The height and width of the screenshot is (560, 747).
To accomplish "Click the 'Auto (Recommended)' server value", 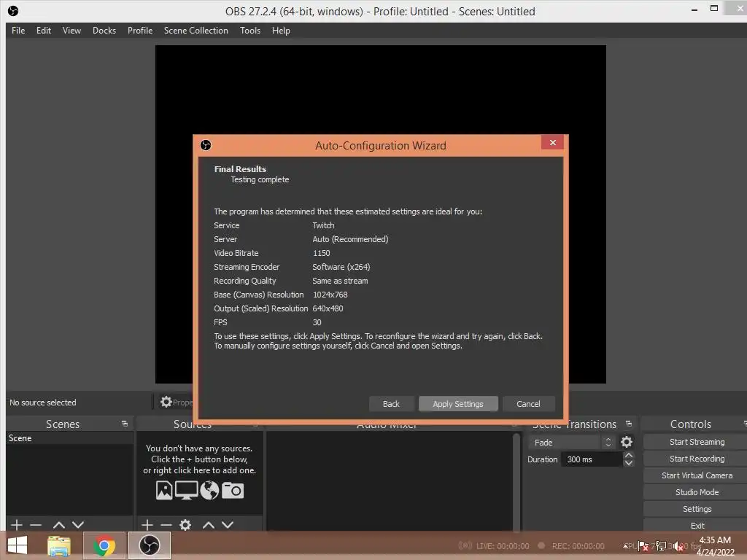I will (x=350, y=239).
